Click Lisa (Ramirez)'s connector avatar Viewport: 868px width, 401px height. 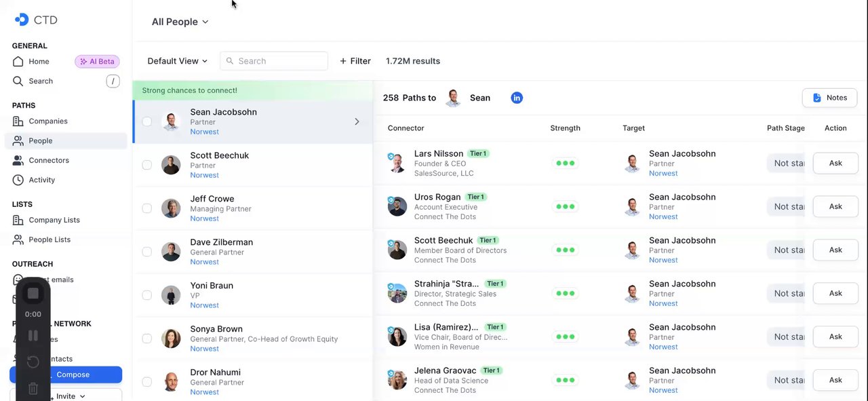(397, 337)
